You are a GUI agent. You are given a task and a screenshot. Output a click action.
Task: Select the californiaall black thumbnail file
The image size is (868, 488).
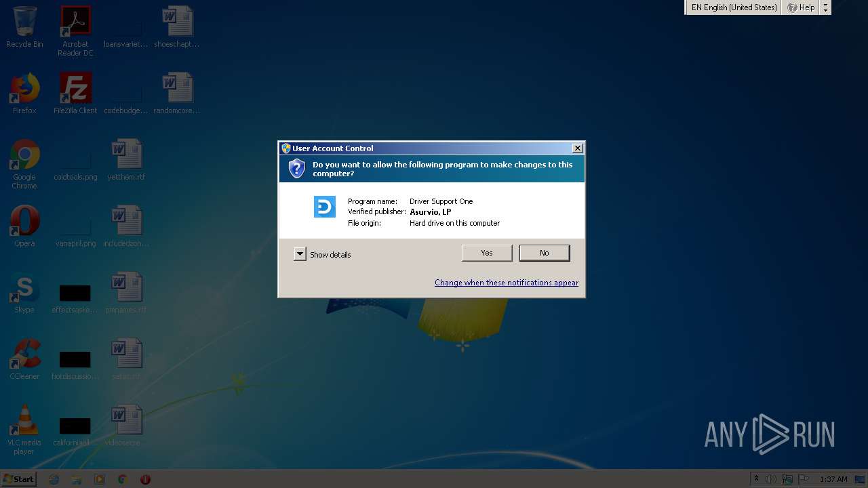pos(75,431)
